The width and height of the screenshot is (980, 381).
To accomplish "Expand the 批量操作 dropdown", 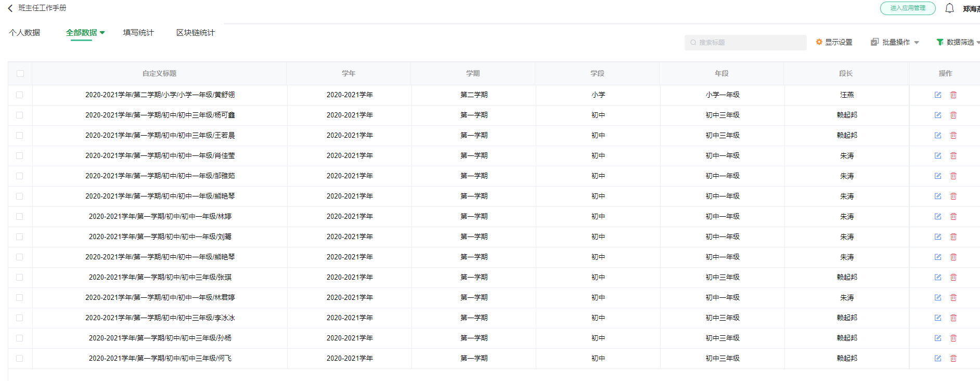I will (x=895, y=42).
